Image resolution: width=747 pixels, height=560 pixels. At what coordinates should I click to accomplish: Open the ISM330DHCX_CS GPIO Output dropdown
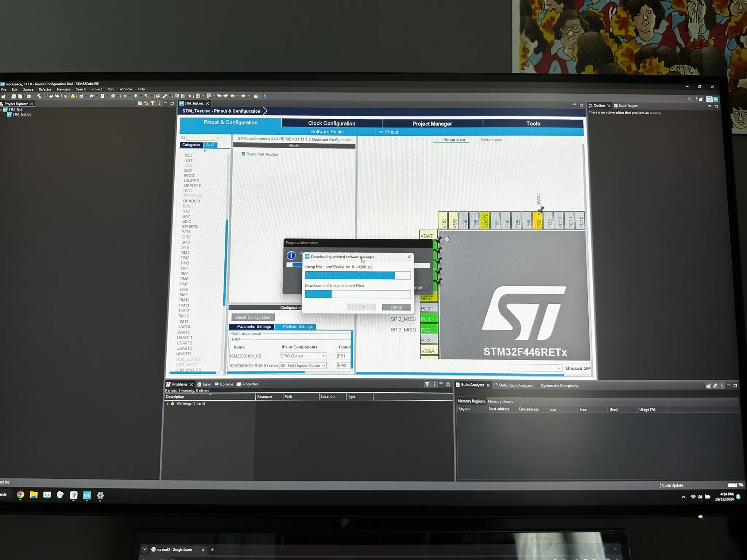click(x=303, y=356)
